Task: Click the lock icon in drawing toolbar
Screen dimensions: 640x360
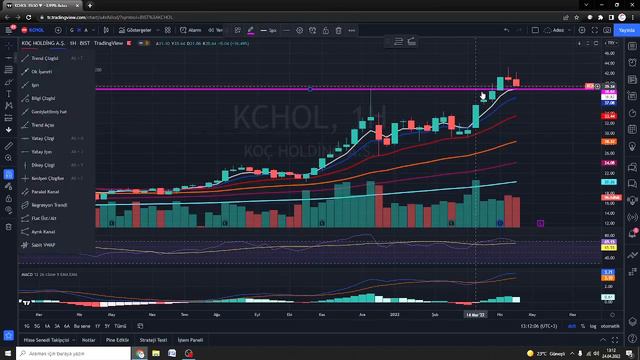Action: 326,30
